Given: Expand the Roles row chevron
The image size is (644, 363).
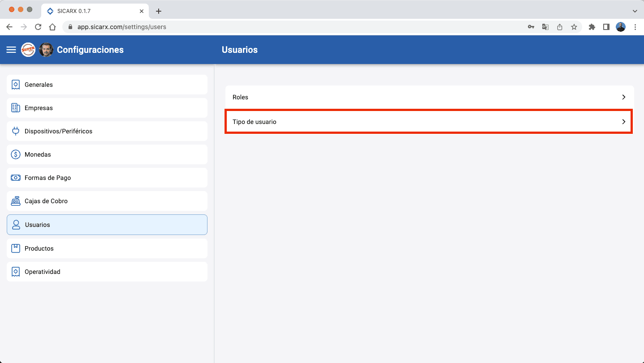Looking at the screenshot, I should point(623,97).
